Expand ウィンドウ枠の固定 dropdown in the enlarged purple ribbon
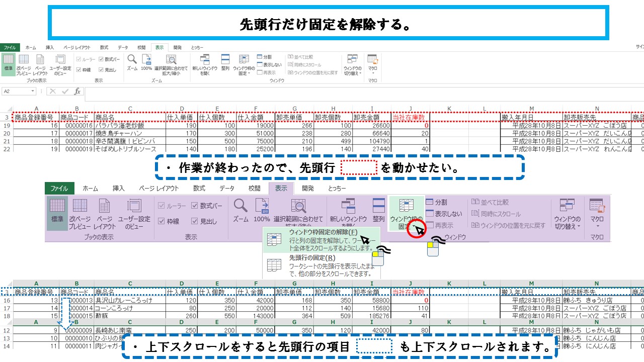The height and width of the screenshot is (362, 644). 406,214
